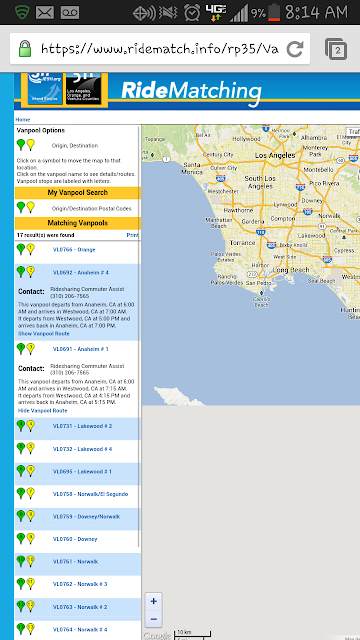Open vanpool VL0760 - Downey
The width and height of the screenshot is (360, 640).
75,539
